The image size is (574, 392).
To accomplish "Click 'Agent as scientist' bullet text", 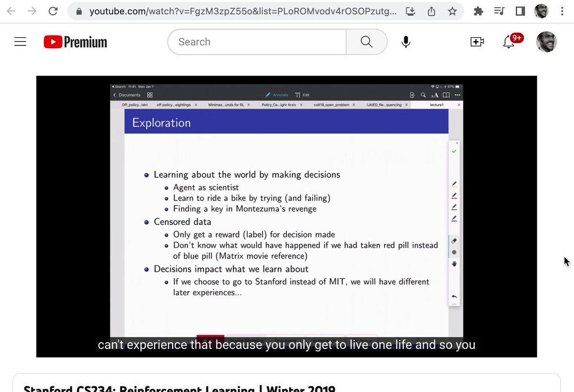I will pyautogui.click(x=206, y=187).
